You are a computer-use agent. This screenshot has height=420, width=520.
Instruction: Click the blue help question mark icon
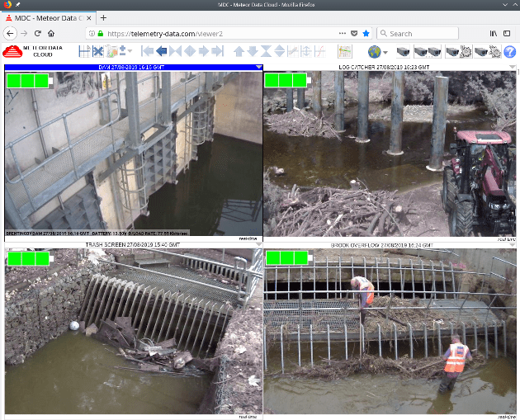[x=509, y=51]
